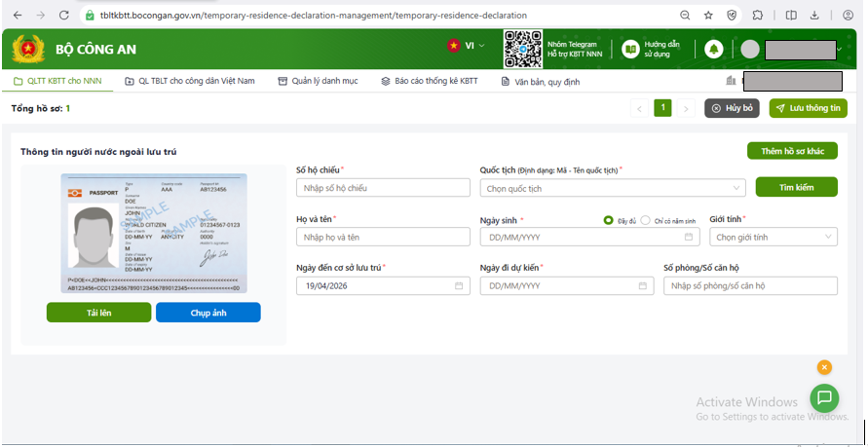Screen dimensions: 868x447
Task: Reload the page using browser refresh icon
Action: coord(64,16)
